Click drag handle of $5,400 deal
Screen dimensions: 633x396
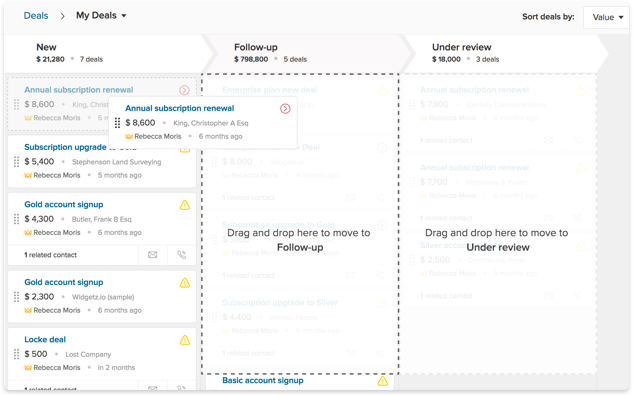click(17, 162)
